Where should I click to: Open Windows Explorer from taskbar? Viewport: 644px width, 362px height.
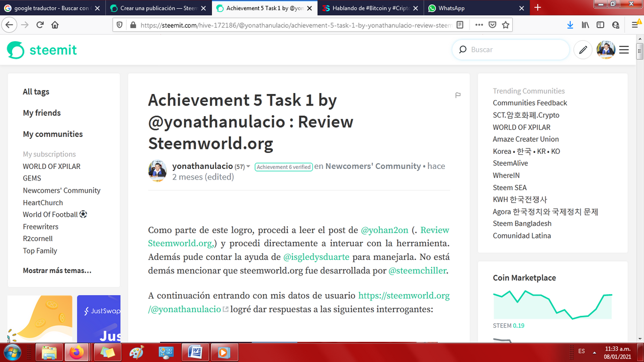click(49, 352)
